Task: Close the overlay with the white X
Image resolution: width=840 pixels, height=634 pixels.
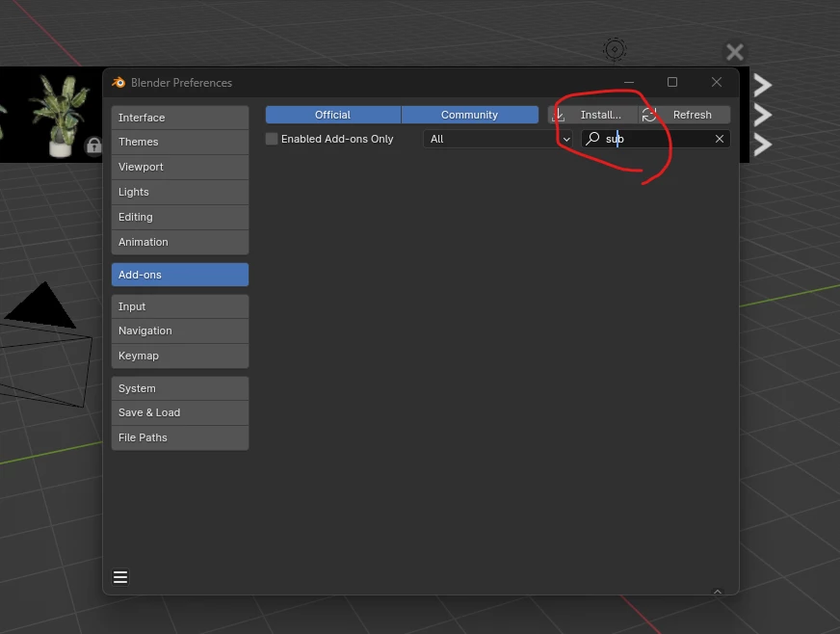Action: click(x=734, y=52)
